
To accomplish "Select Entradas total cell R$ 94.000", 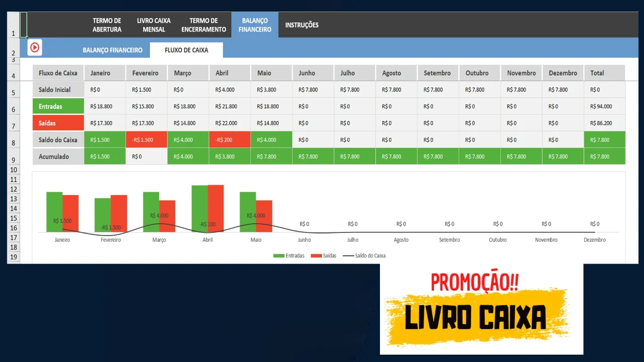I will 604,106.
